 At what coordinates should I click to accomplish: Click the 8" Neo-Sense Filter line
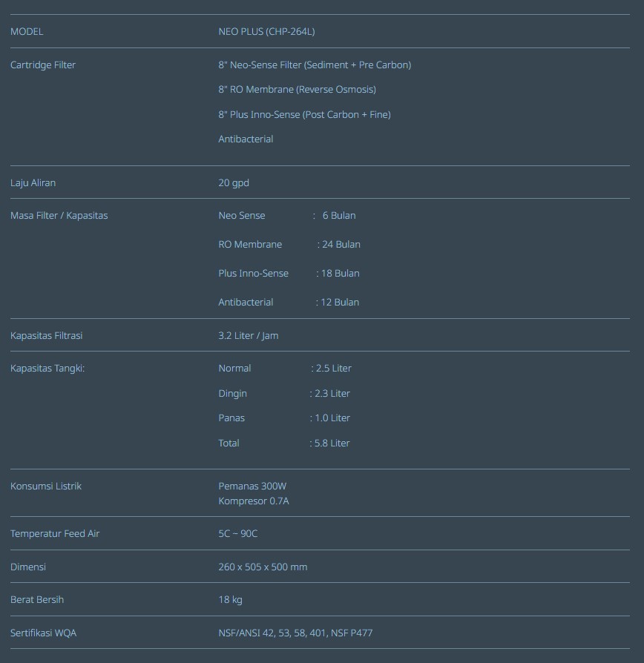click(x=314, y=65)
